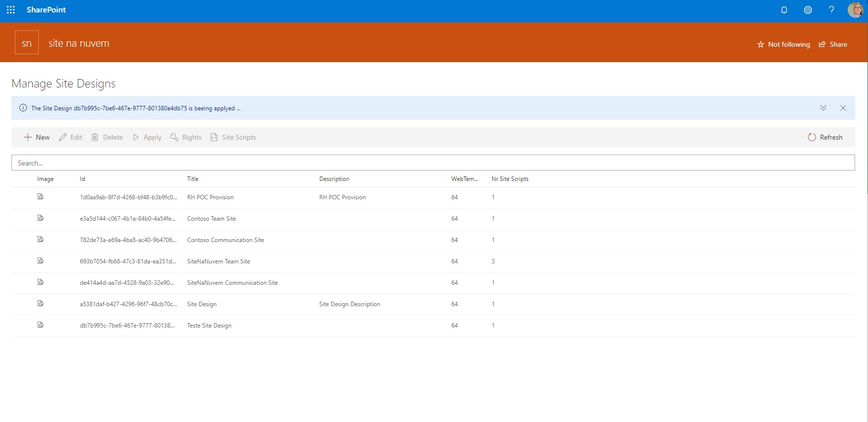
Task: Open the SharePoint app launcher waffle
Action: coord(11,10)
